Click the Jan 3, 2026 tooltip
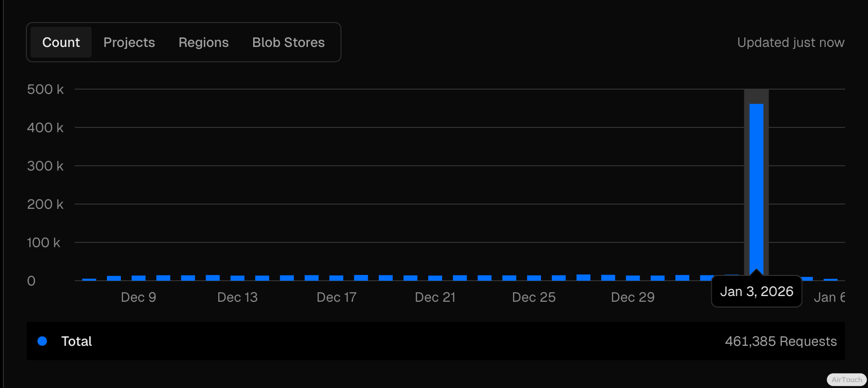The image size is (868, 388). coord(756,291)
